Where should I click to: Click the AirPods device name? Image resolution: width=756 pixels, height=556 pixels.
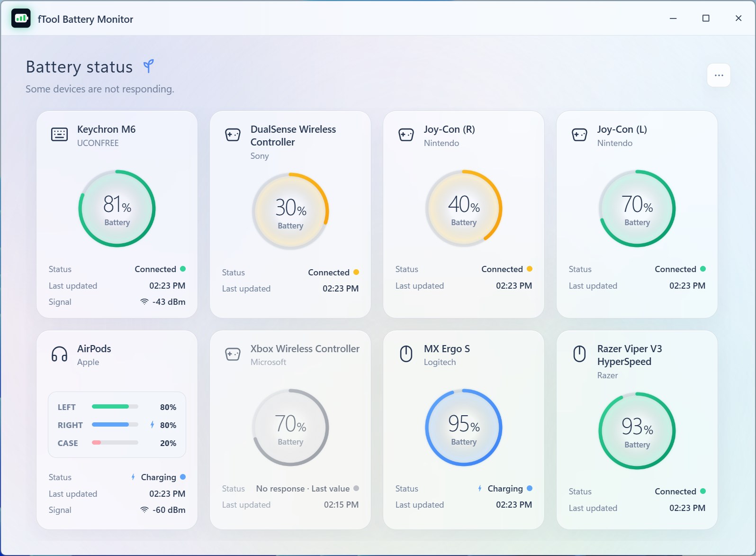(x=94, y=348)
